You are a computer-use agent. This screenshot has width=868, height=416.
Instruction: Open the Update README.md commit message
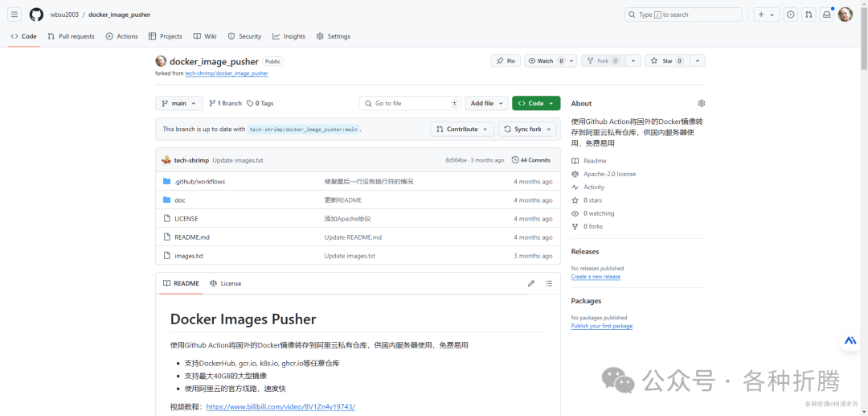[x=353, y=237]
